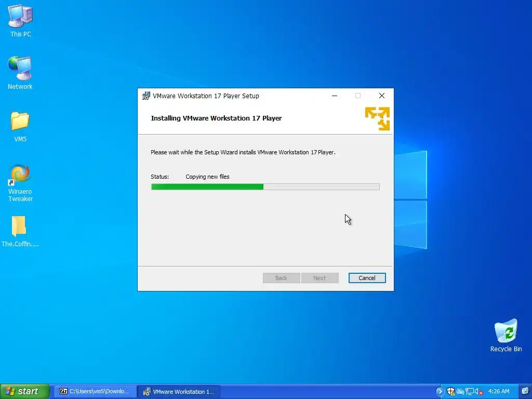Viewport: 532px width, 399px height.
Task: Click the disabled Next button
Action: click(320, 278)
